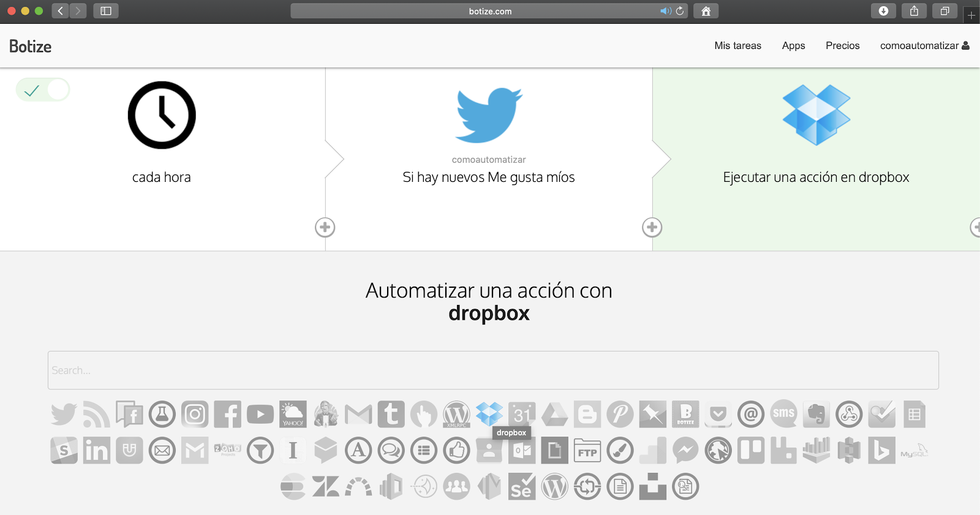Image resolution: width=980 pixels, height=515 pixels.
Task: Choose the FTP folder app icon
Action: (587, 451)
